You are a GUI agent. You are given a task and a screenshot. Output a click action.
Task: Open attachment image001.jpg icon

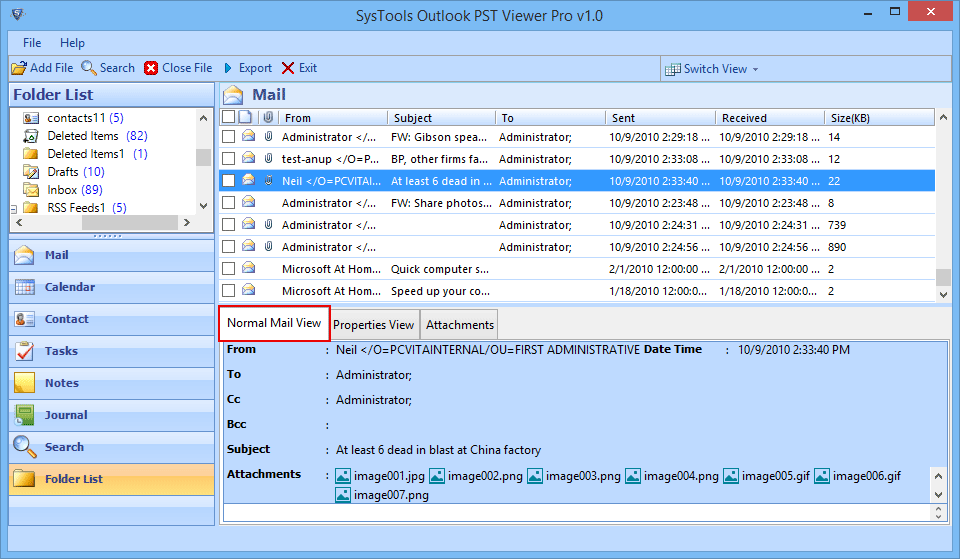click(343, 476)
